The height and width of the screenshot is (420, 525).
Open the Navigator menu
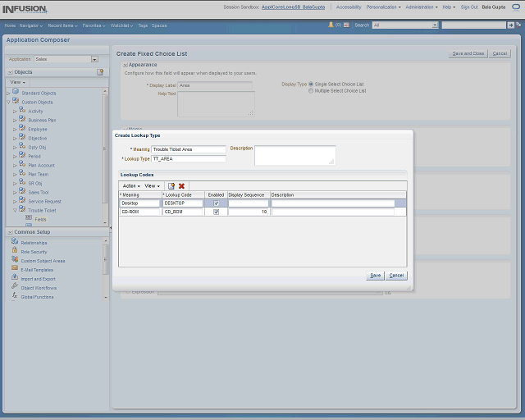coord(31,25)
